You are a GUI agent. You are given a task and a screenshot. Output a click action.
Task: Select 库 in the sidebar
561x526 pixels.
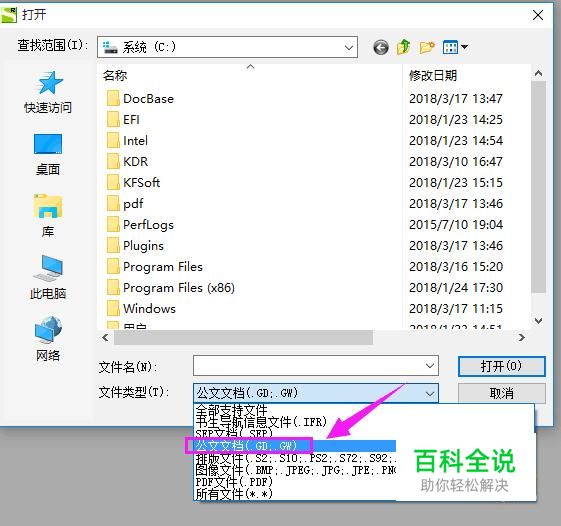point(48,216)
